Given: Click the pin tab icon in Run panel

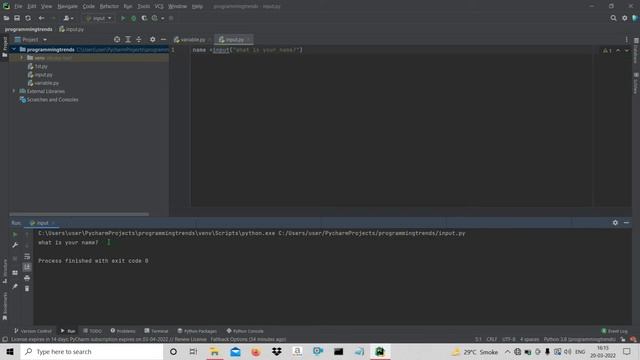Looking at the screenshot, I should tap(15, 287).
